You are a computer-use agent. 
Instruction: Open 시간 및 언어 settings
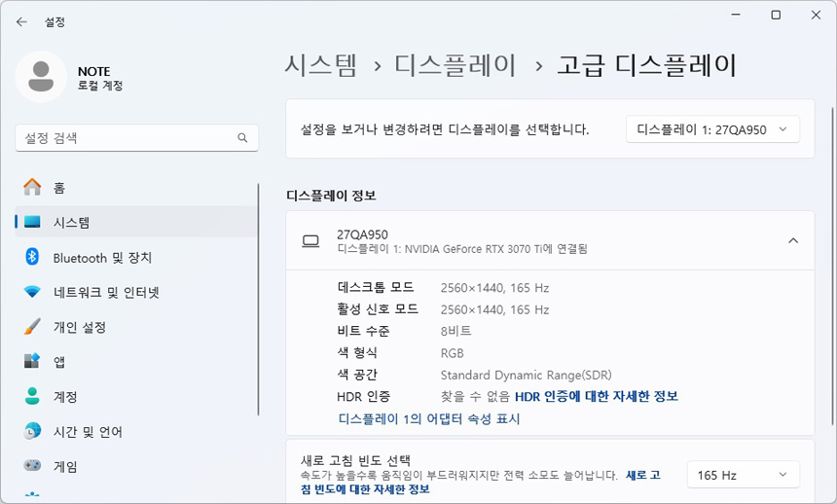click(x=88, y=432)
